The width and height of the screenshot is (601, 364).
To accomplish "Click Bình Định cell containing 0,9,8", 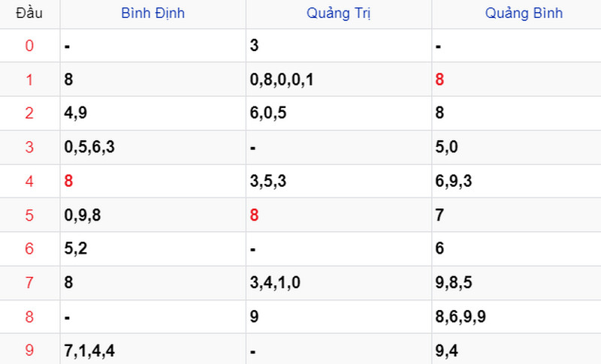I will coord(83,215).
